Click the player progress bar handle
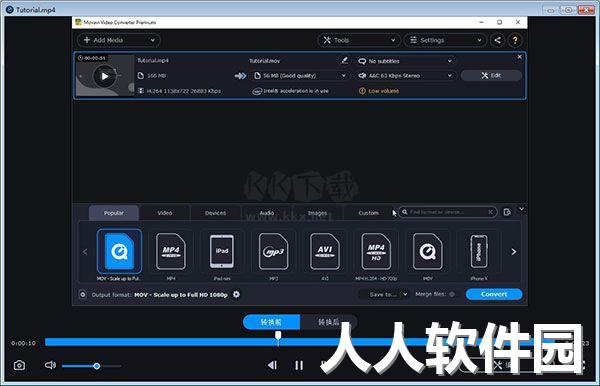 point(278,337)
